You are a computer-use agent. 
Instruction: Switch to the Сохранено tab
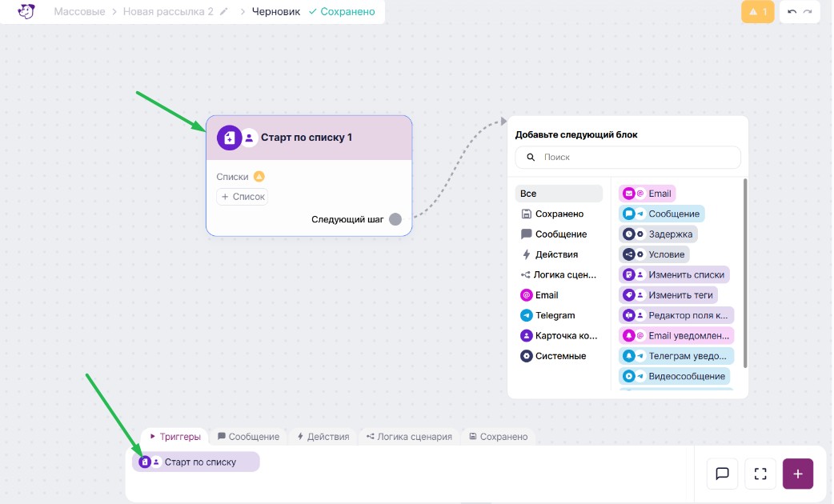coord(499,437)
